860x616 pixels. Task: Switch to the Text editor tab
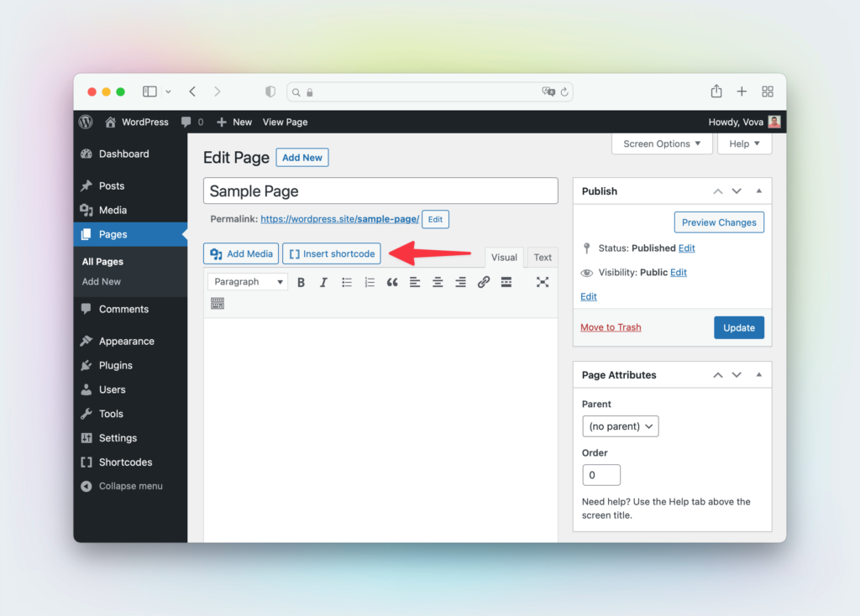click(x=543, y=258)
